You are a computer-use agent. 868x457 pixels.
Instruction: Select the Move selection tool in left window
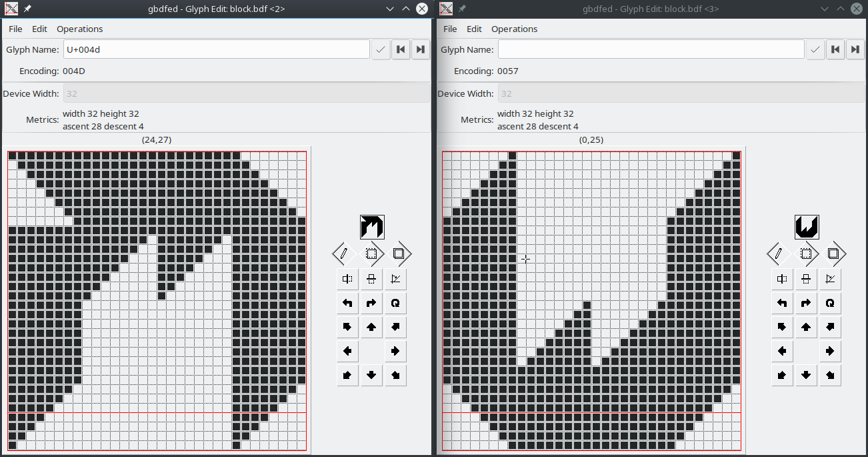[x=371, y=254]
